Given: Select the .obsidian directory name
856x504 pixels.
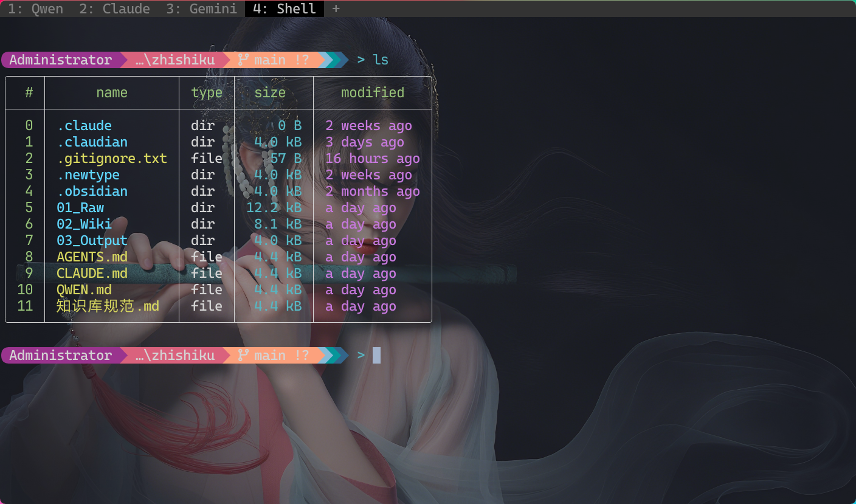Looking at the screenshot, I should 92,192.
